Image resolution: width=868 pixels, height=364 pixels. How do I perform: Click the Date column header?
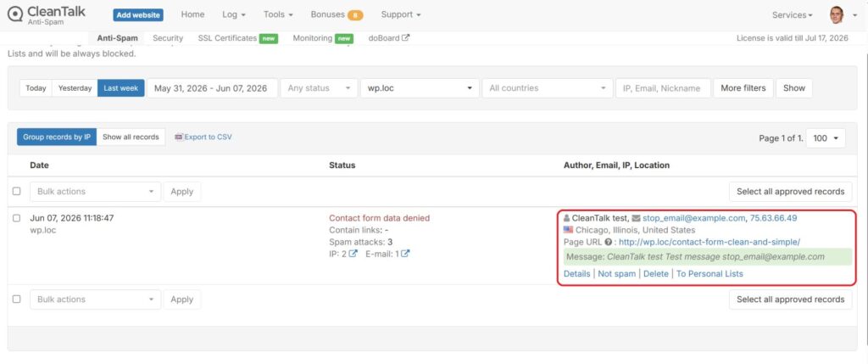(39, 165)
